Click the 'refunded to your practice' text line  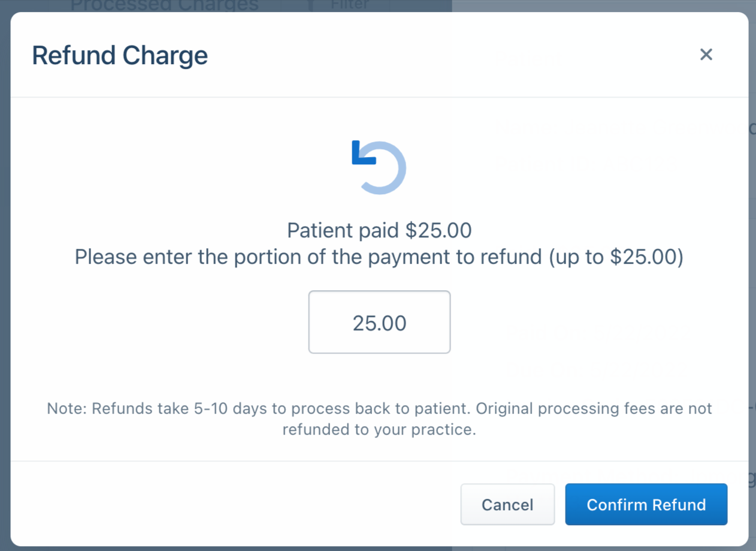[x=379, y=430]
